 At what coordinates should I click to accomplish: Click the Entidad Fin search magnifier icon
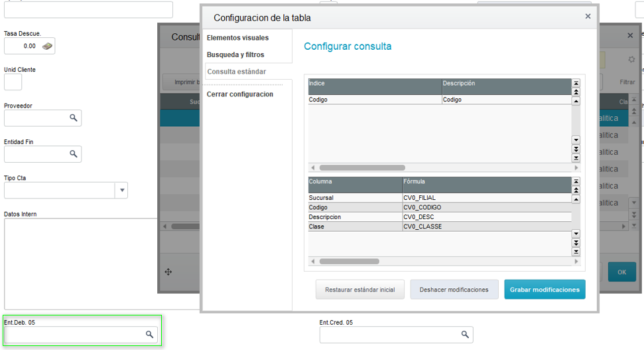pos(74,154)
